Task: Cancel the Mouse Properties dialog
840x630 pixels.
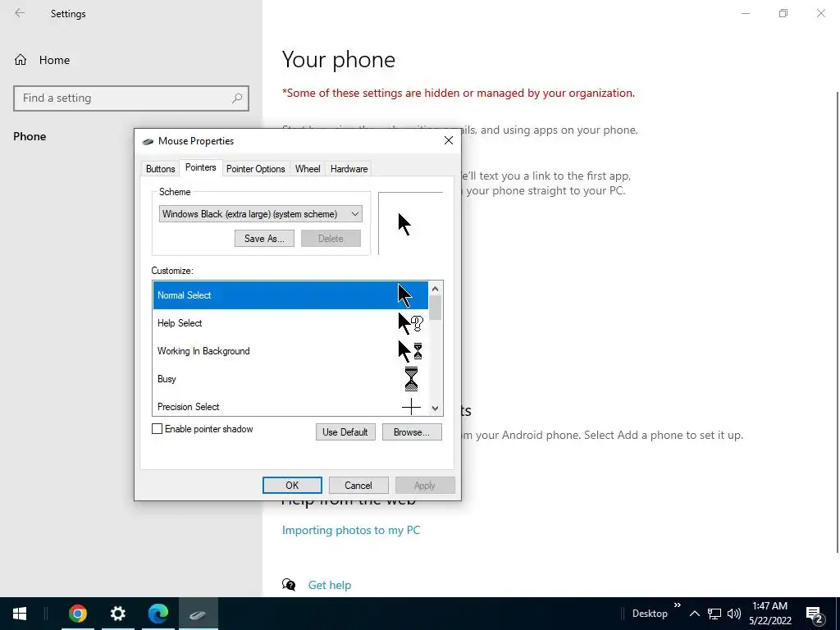Action: pyautogui.click(x=358, y=486)
